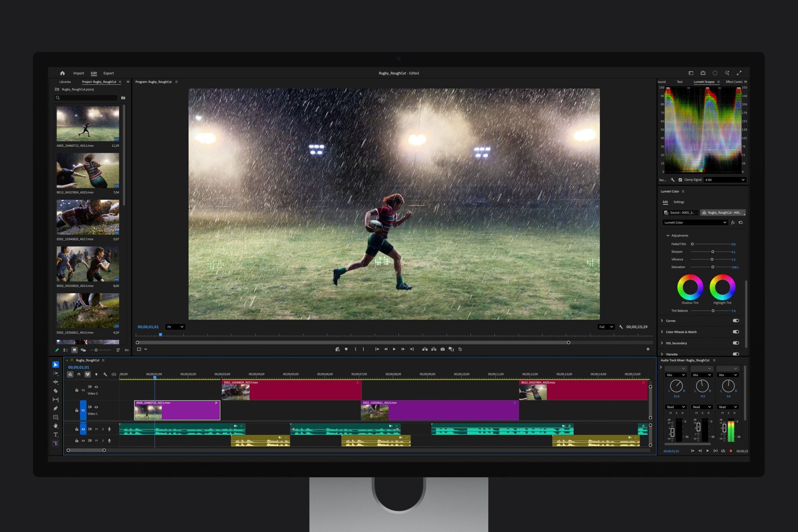Select the Hand tool
This screenshot has height=532, width=798.
coord(56,426)
